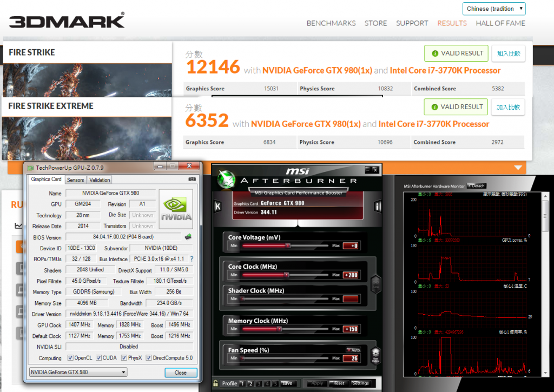Open the Afterburner information i button
The image size is (554, 392).
pos(378,206)
